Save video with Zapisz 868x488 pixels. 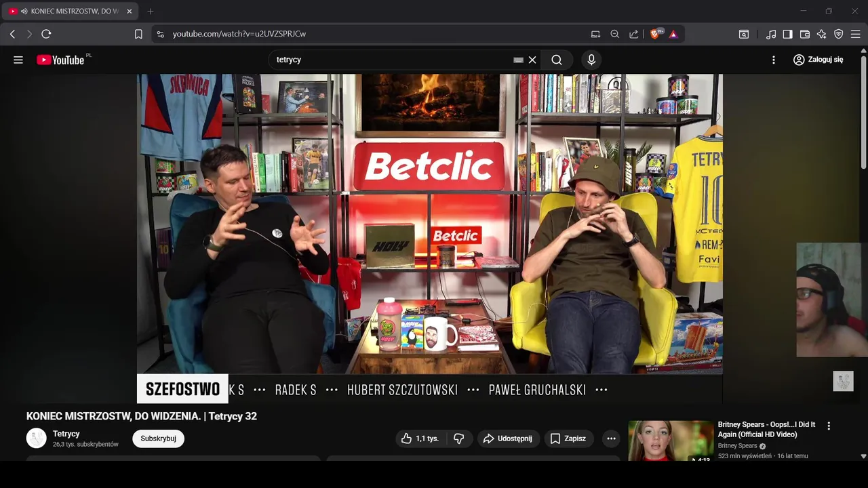568,439
